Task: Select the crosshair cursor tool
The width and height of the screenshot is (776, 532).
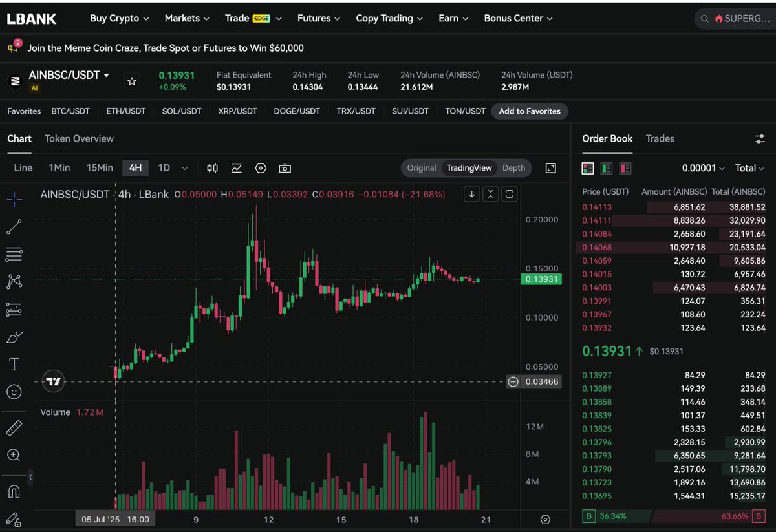Action: coord(14,199)
